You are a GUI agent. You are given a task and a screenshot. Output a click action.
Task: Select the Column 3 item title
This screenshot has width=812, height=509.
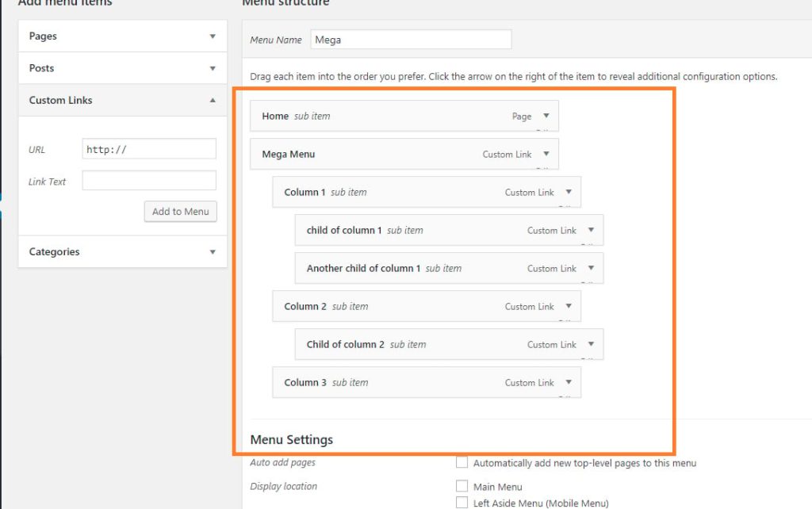point(305,383)
